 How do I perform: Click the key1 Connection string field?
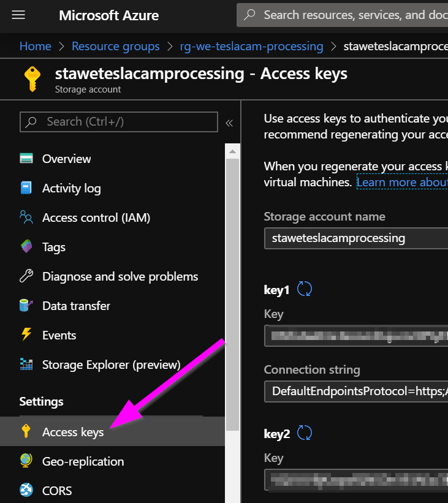(x=356, y=391)
